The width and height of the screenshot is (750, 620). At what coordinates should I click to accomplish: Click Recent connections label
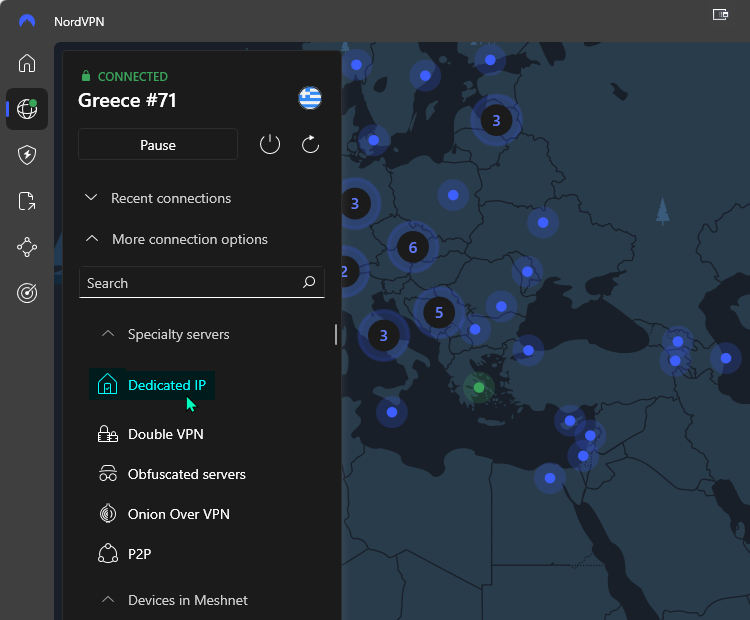pos(171,198)
